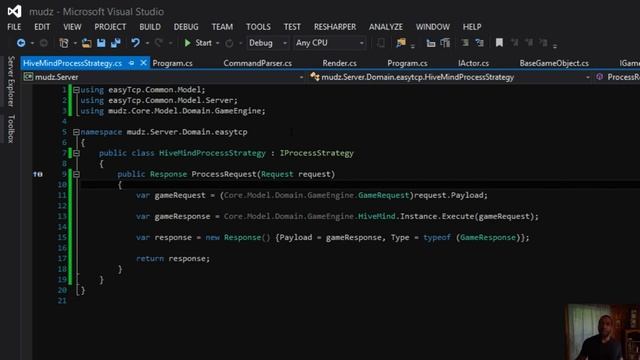Click the increase indent toolbar icon
Image resolution: width=640 pixels, height=360 pixels.
tap(445, 43)
